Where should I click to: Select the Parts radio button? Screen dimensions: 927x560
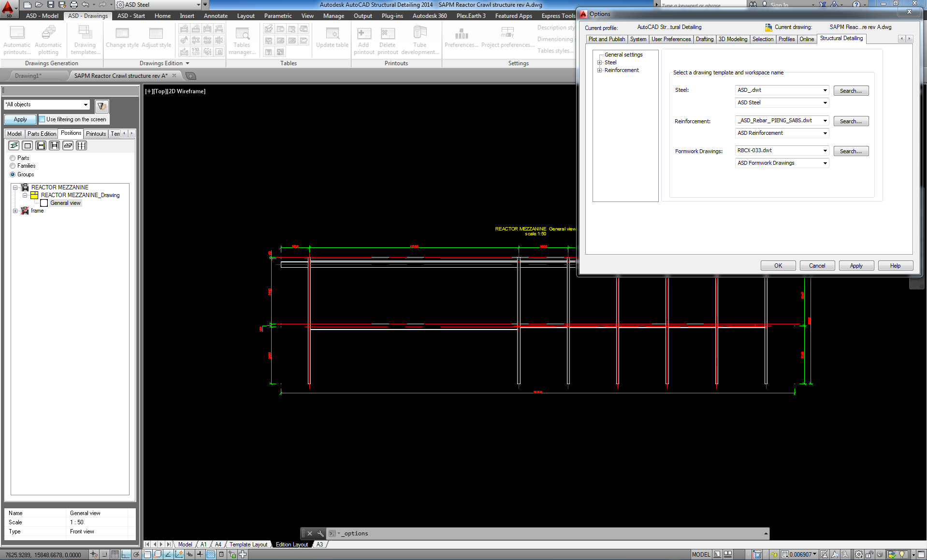[12, 158]
